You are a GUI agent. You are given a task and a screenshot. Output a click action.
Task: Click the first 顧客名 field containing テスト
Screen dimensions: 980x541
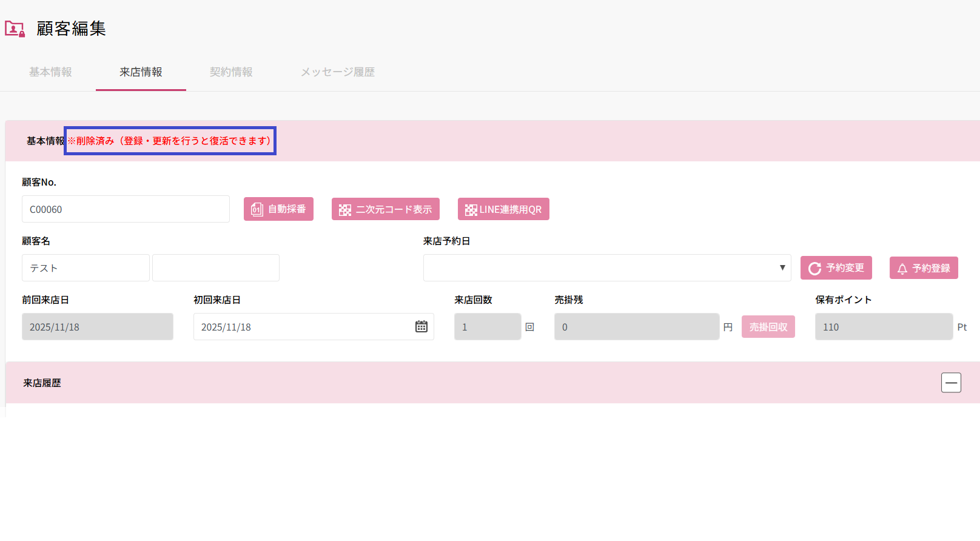pyautogui.click(x=86, y=268)
